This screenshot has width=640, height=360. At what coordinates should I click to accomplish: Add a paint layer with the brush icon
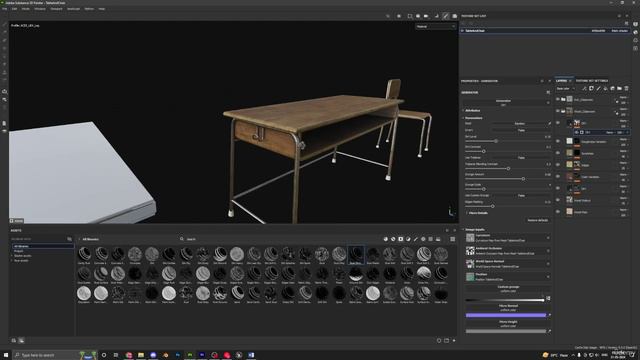tap(598, 89)
